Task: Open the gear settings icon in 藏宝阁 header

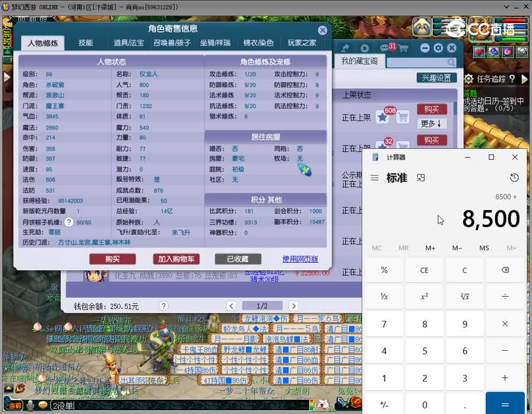Action: click(x=438, y=48)
